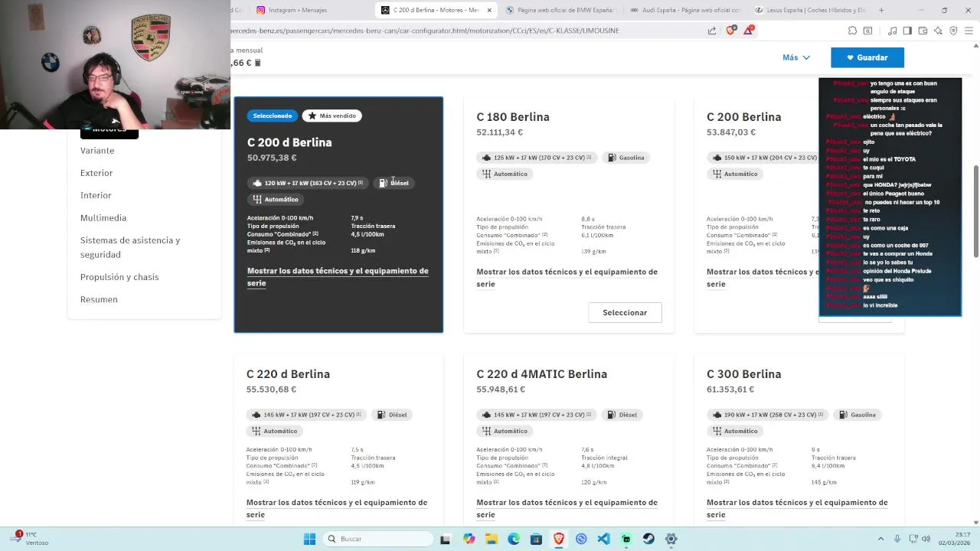This screenshot has height=551, width=980.
Task: Click the C 180 Berlina price 52.111,34 €
Action: (499, 132)
